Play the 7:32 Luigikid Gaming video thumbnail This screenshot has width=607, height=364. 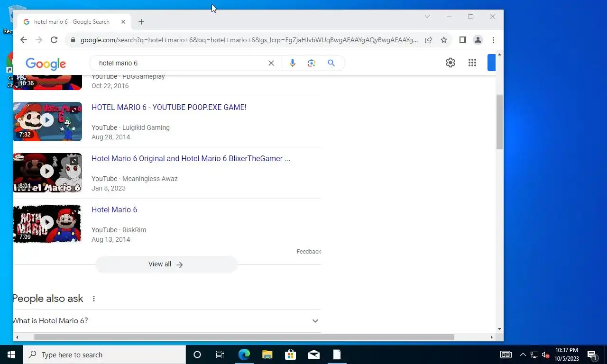click(x=47, y=121)
